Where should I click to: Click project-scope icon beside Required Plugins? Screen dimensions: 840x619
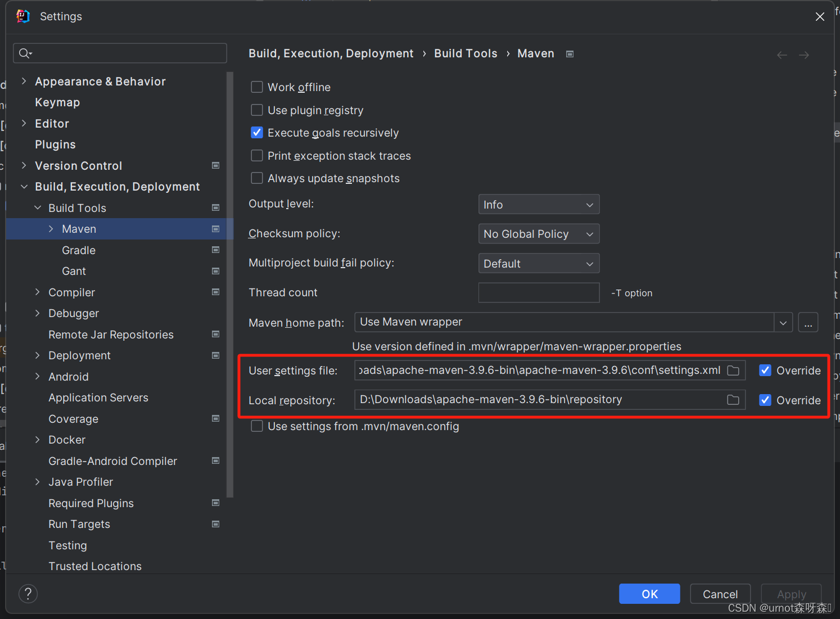coord(215,503)
